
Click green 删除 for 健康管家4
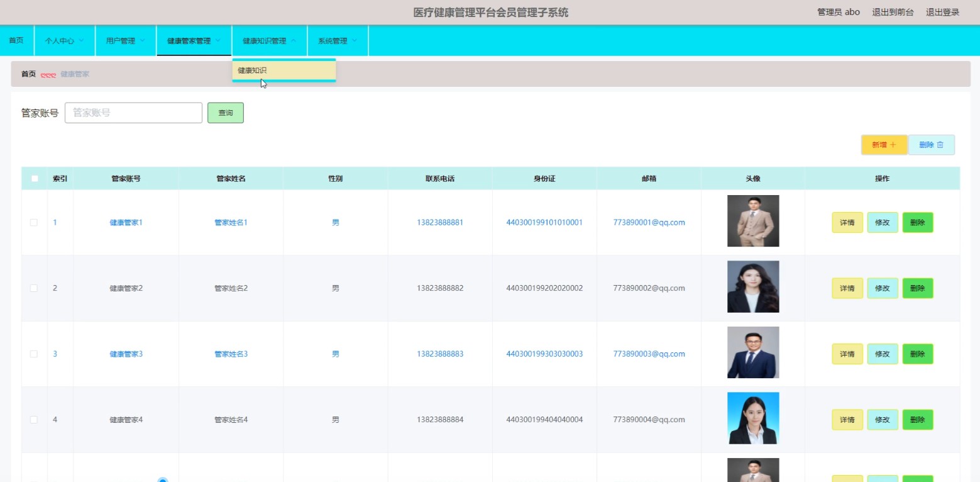(918, 420)
